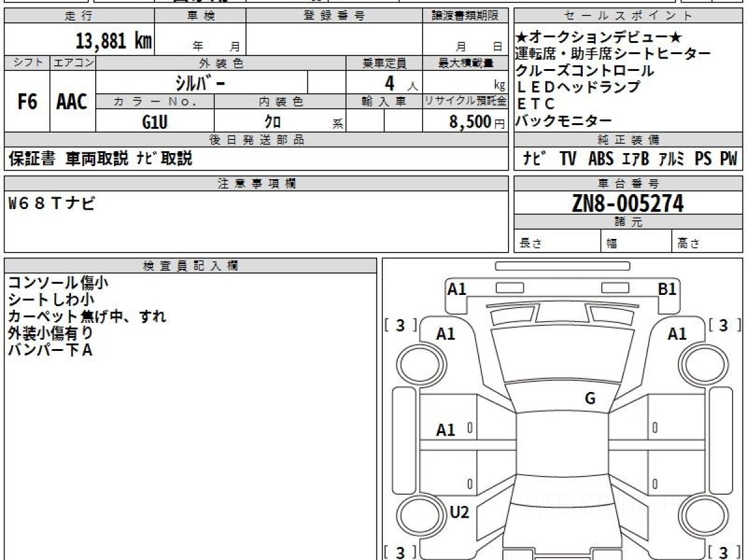This screenshot has width=747, height=560.
Task: Select the interior color クロ
Action: click(x=273, y=122)
